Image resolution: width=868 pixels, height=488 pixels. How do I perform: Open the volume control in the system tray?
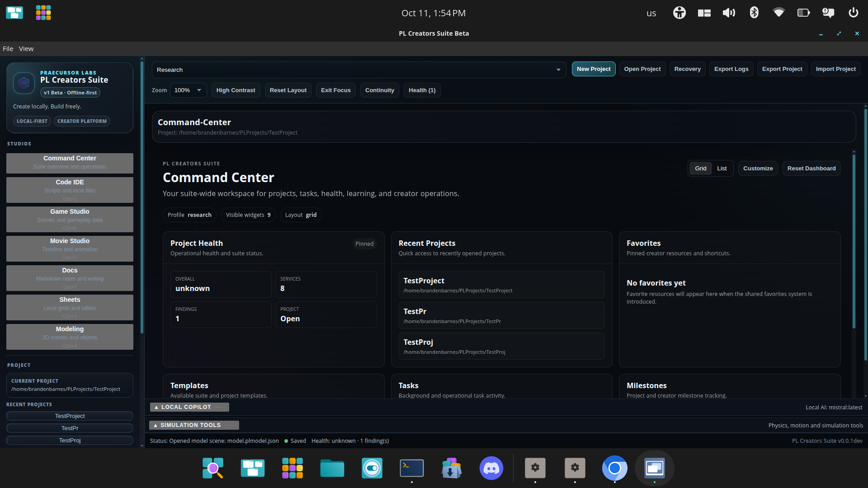pyautogui.click(x=729, y=13)
